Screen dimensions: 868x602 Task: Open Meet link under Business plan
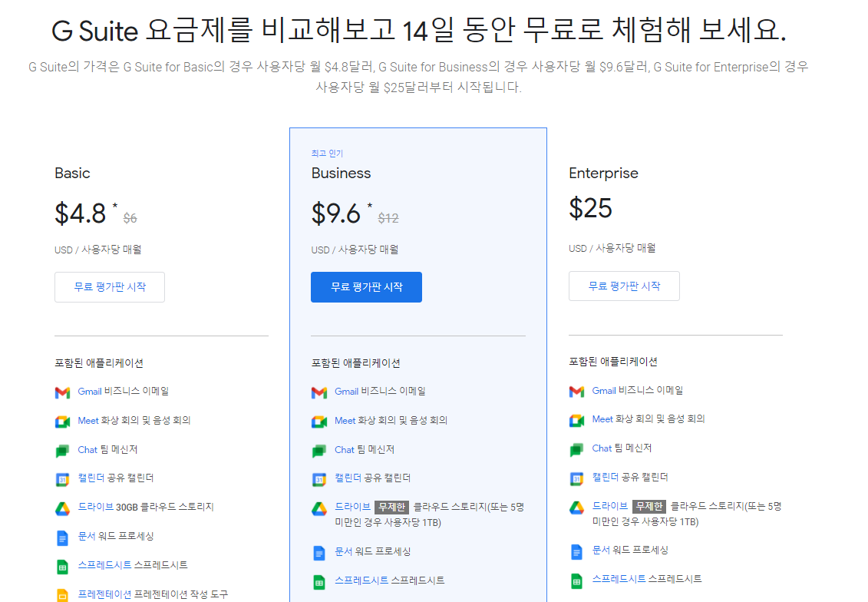pos(345,420)
